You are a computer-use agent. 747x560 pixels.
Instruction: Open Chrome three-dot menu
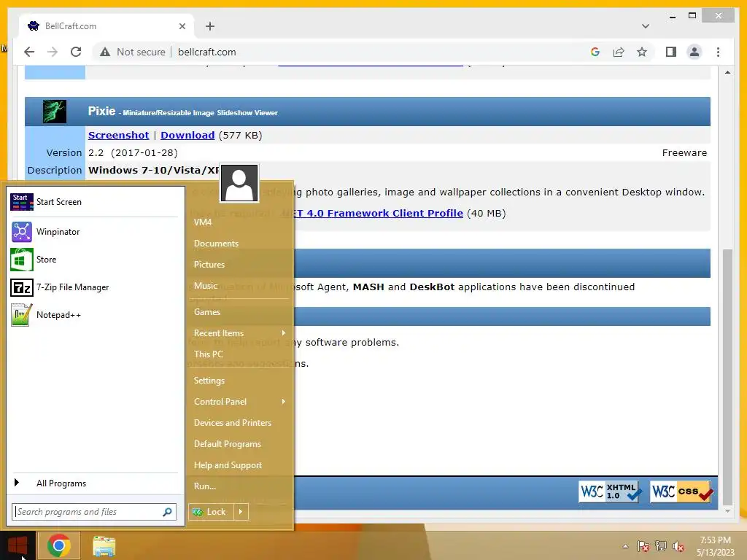(718, 52)
